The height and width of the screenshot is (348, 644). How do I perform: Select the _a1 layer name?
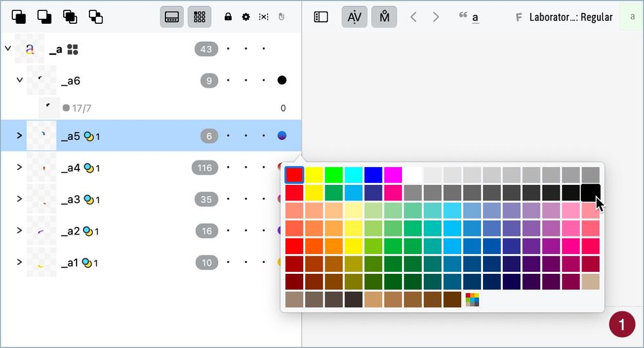[x=70, y=262]
